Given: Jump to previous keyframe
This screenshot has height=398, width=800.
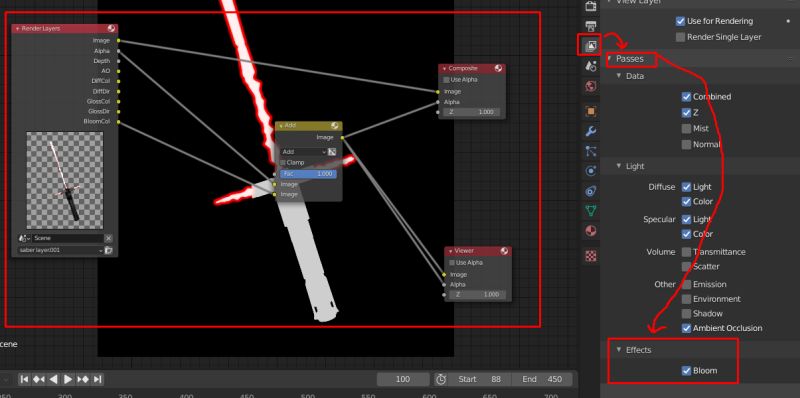Looking at the screenshot, I should coord(38,379).
